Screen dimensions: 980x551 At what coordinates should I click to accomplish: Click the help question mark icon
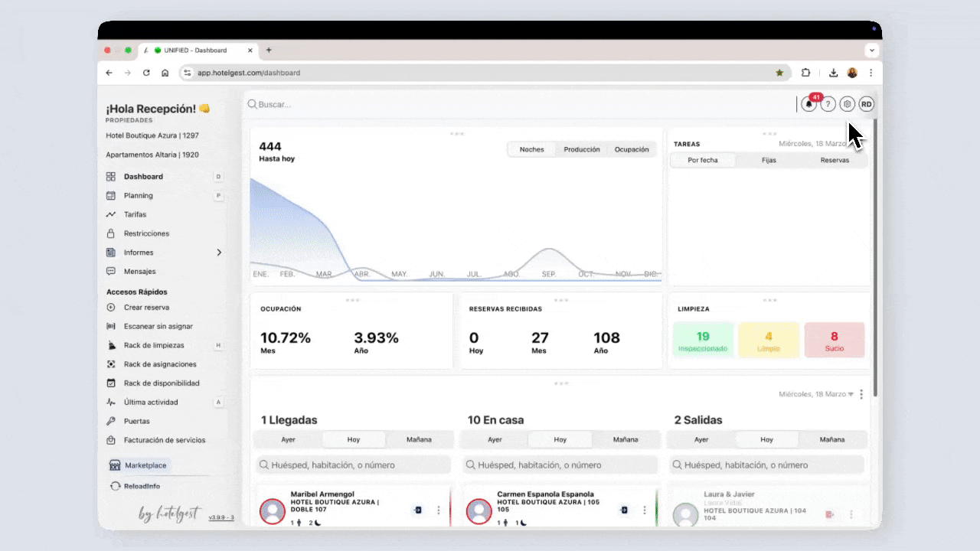coord(828,104)
